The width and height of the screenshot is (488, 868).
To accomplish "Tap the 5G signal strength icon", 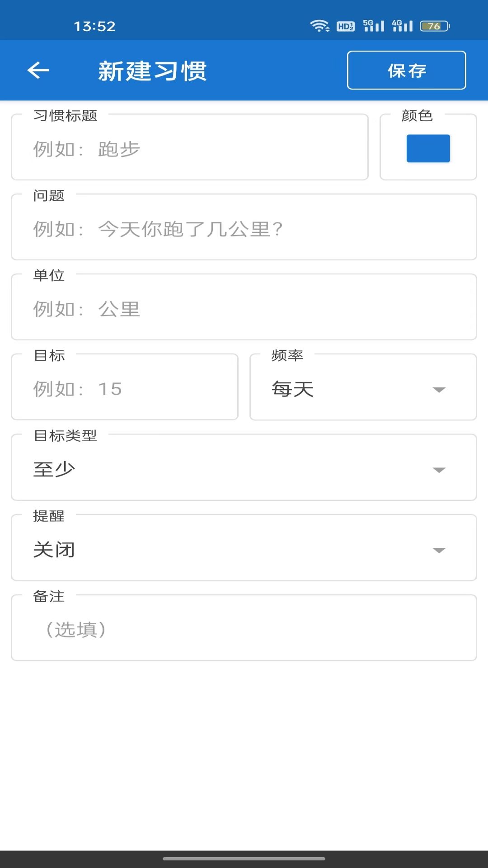I will click(x=374, y=26).
